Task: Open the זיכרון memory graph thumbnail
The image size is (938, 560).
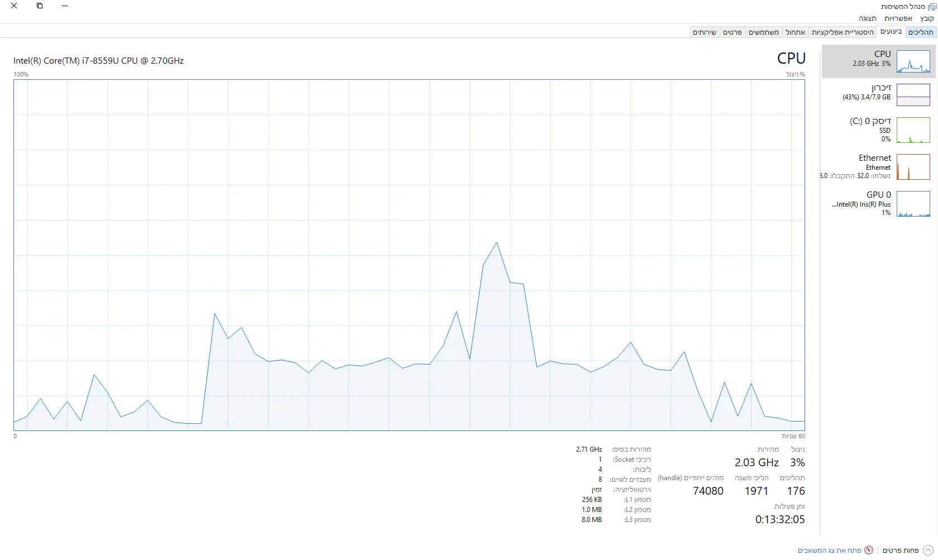Action: 913,95
